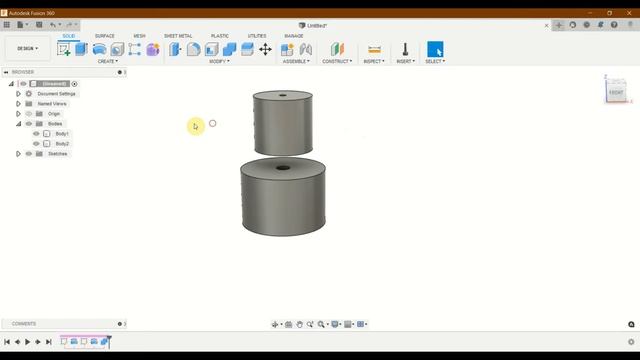
Task: Hide Body1 with its eye icon
Action: click(x=36, y=134)
